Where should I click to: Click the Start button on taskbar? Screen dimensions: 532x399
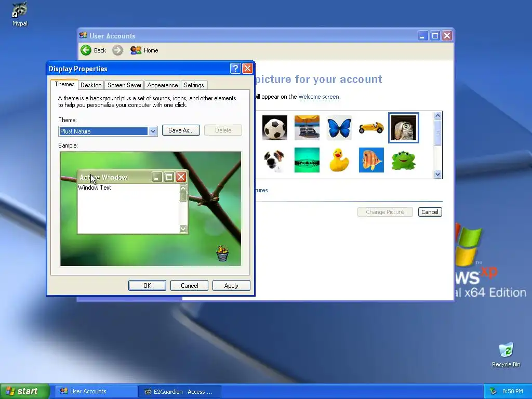(25, 391)
